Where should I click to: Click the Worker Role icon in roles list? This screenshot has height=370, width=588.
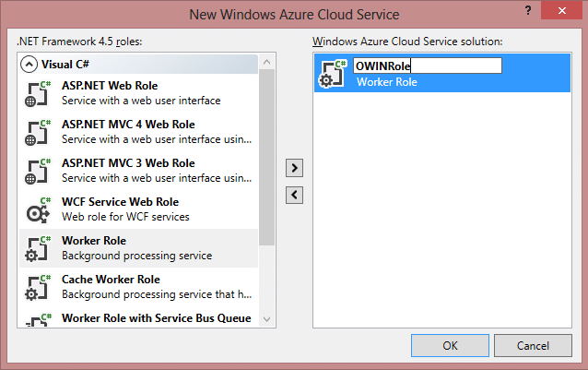[37, 248]
